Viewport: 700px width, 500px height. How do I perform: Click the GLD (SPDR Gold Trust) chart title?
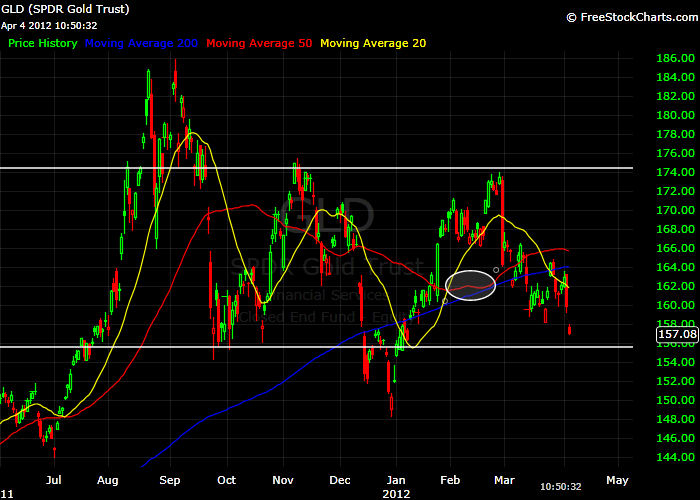coord(65,9)
